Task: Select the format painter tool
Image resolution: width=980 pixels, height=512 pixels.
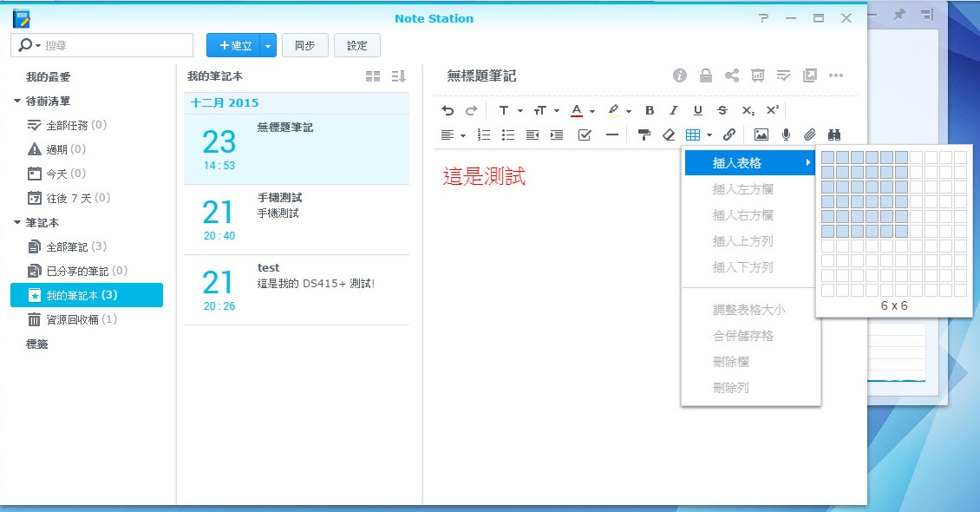Action: click(644, 135)
